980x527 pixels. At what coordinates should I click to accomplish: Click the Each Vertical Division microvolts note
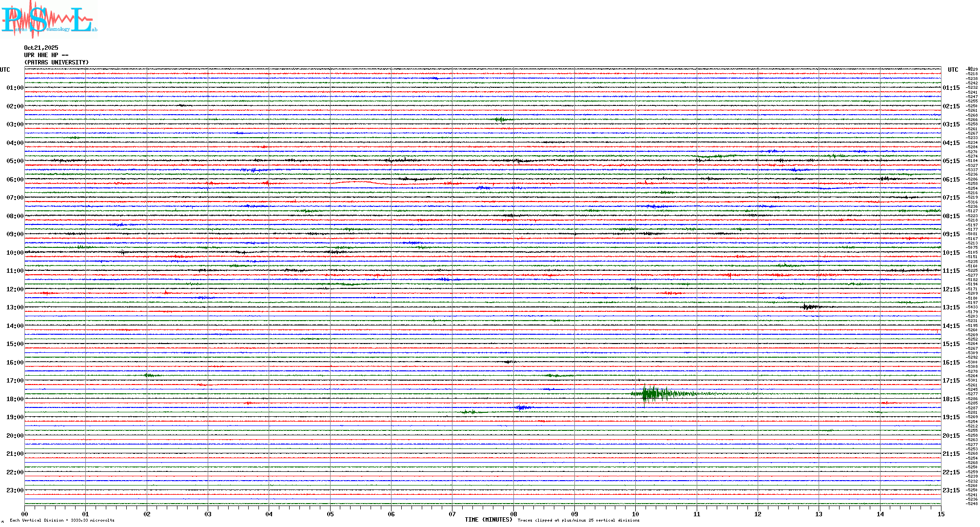(x=62, y=520)
